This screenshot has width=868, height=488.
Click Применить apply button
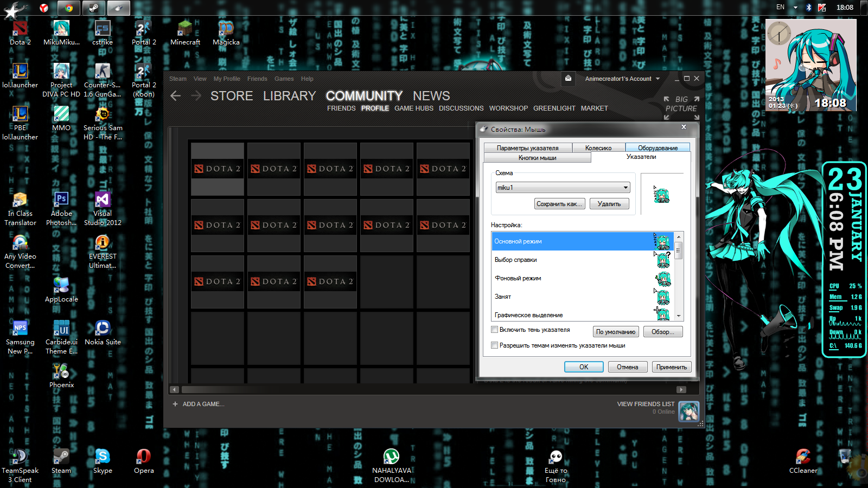point(672,367)
